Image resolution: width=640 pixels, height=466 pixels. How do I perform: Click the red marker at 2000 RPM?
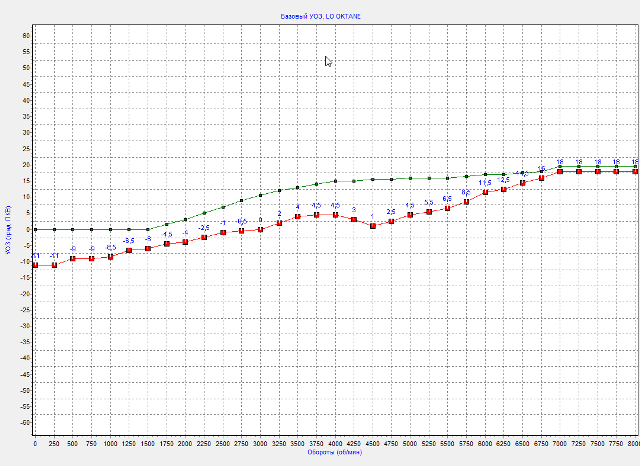(185, 242)
